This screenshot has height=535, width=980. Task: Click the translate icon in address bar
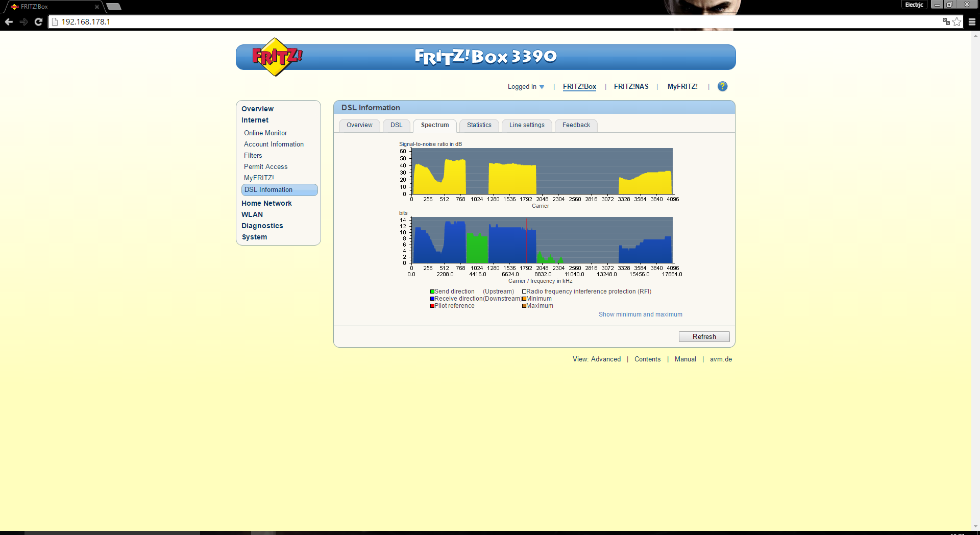coord(946,21)
